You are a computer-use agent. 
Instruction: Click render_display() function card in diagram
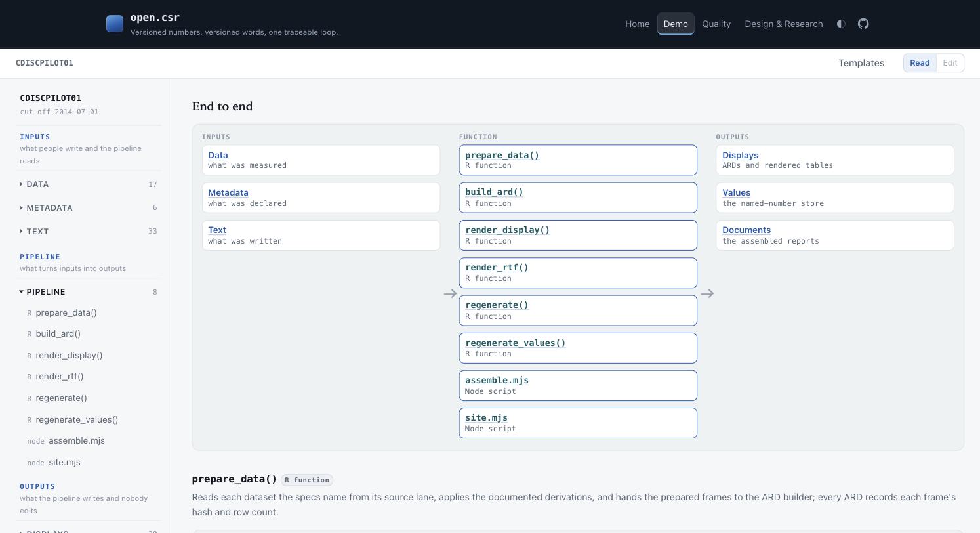[x=578, y=235]
